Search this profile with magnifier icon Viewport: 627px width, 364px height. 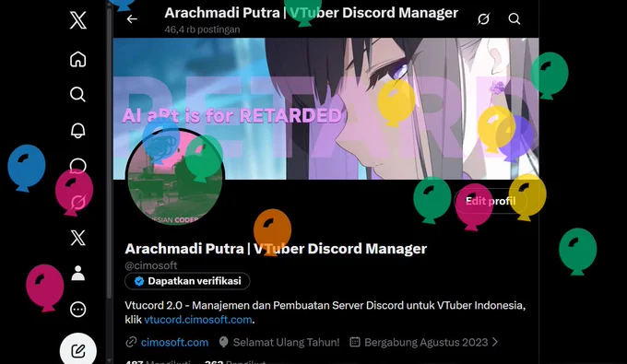point(515,18)
